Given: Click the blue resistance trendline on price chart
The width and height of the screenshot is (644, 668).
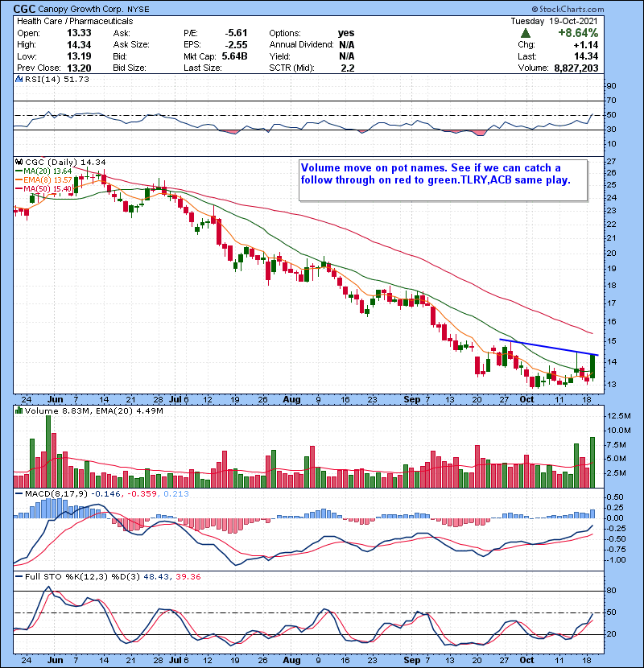Looking at the screenshot, I should click(549, 347).
